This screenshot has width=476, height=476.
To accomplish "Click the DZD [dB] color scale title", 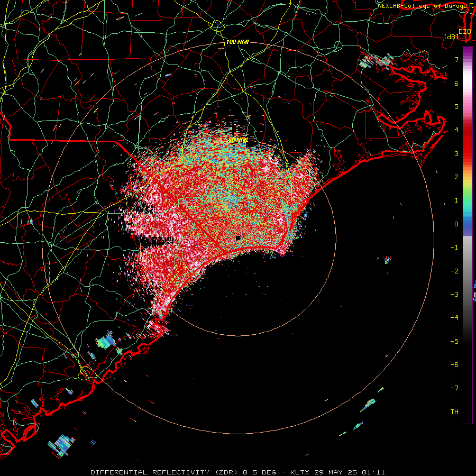I will [458, 34].
